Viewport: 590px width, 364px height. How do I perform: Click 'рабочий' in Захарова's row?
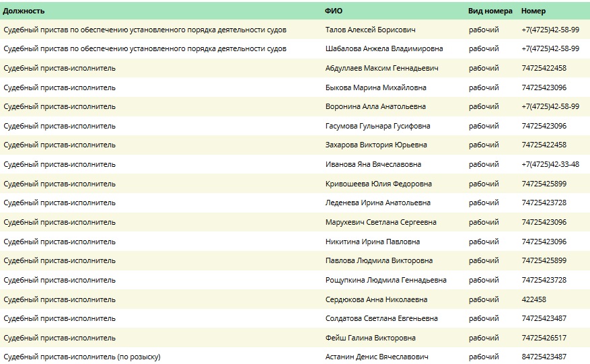484,145
